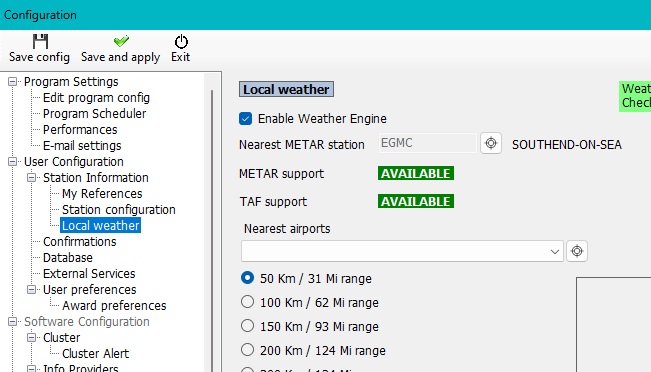
Task: Collapse Cluster tree node
Action: [x=32, y=338]
